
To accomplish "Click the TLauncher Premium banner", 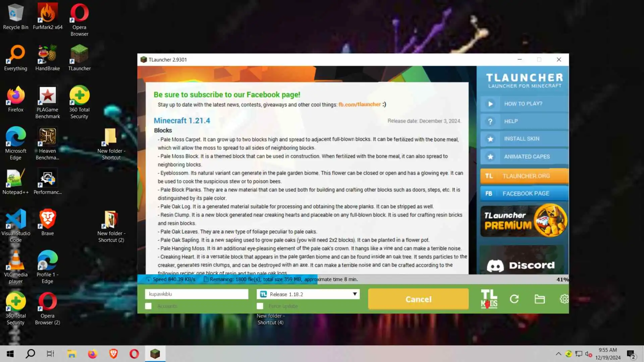I will (524, 221).
